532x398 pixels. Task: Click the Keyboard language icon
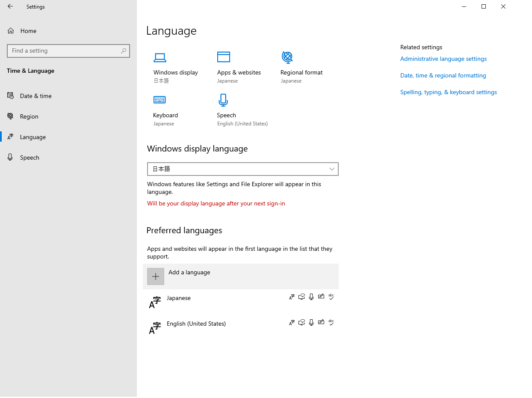(160, 100)
